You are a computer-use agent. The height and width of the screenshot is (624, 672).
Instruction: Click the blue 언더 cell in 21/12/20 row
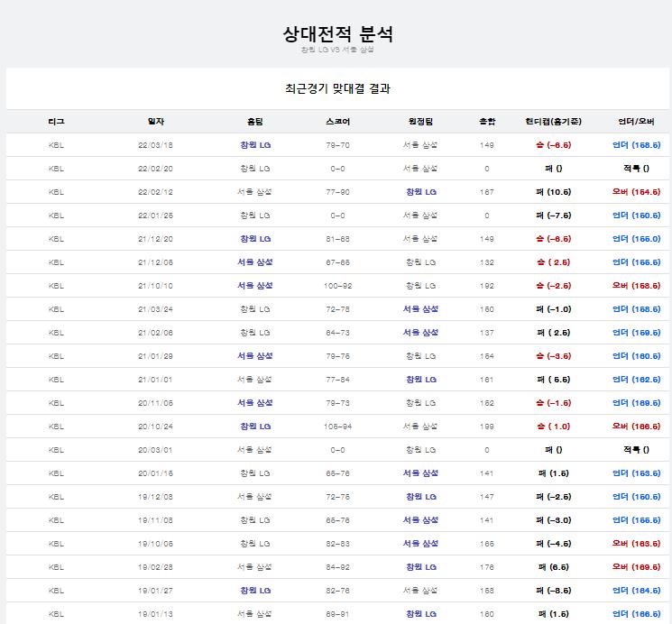click(x=636, y=239)
